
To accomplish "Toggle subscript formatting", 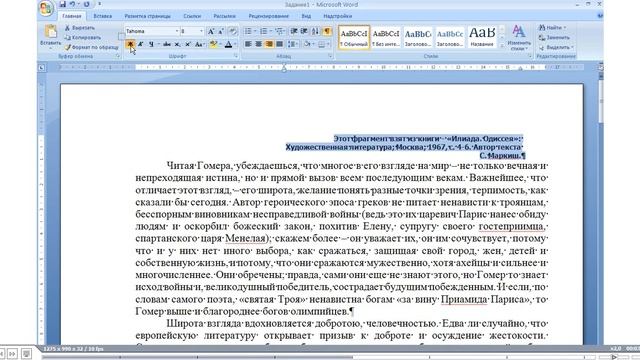I will click(177, 44).
